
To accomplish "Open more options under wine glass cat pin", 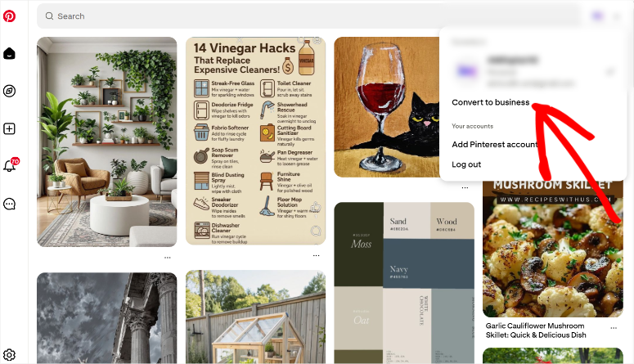I will point(465,187).
